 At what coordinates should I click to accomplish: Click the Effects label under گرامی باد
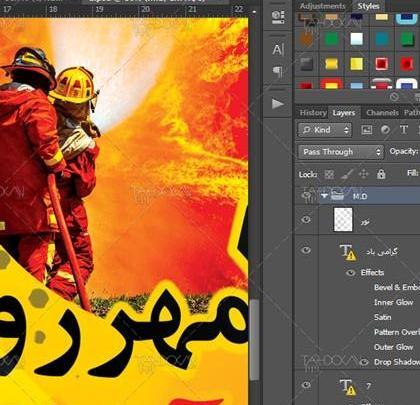click(372, 273)
